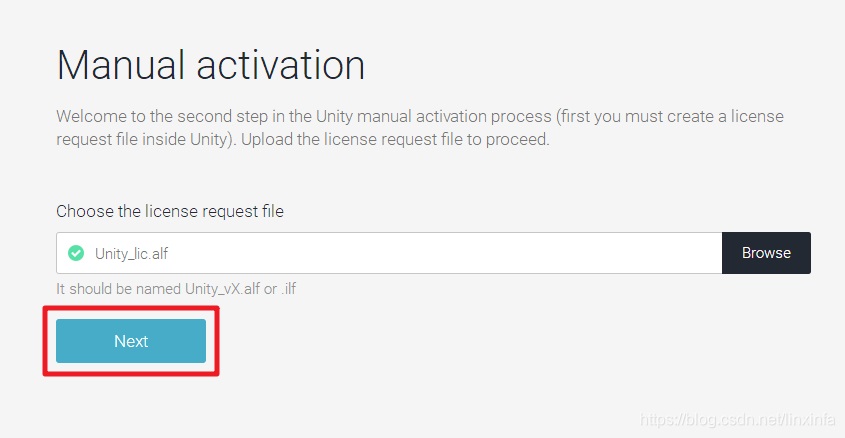Click the word Manual in the heading
Viewport: 845px width, 438px height.
(121, 65)
